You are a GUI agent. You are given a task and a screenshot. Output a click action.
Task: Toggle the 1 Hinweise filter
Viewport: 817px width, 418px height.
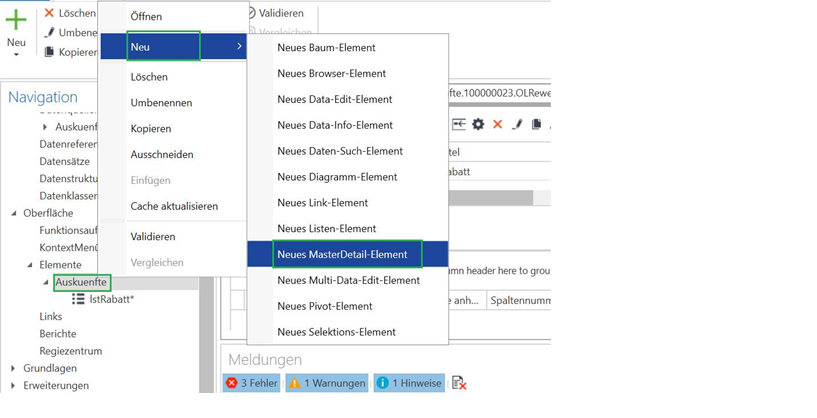click(410, 383)
